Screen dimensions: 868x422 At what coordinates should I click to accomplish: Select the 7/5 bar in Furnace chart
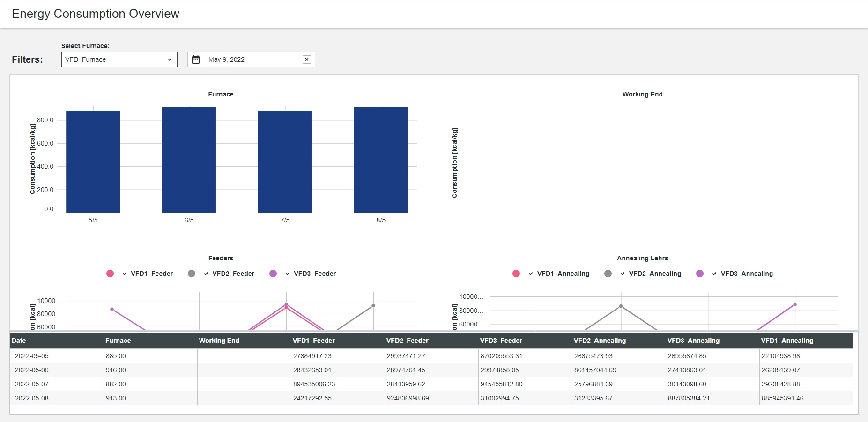(285, 162)
